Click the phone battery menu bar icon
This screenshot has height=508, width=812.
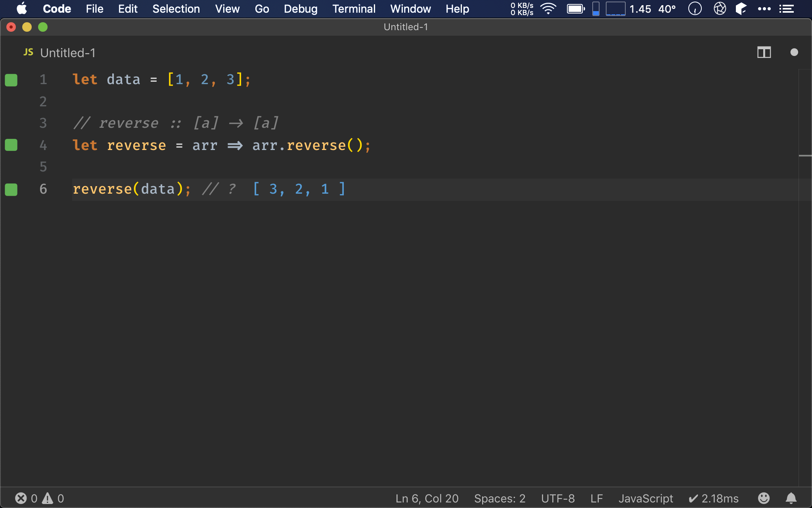point(596,9)
